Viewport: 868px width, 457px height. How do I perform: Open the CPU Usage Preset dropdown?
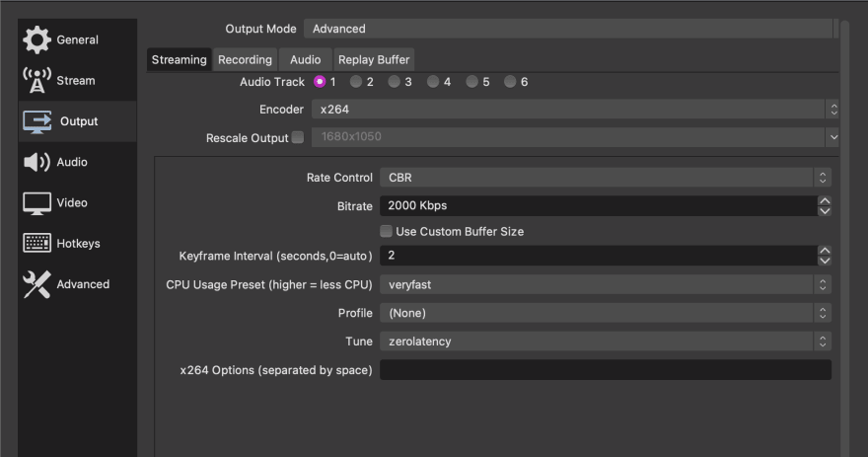tap(606, 284)
